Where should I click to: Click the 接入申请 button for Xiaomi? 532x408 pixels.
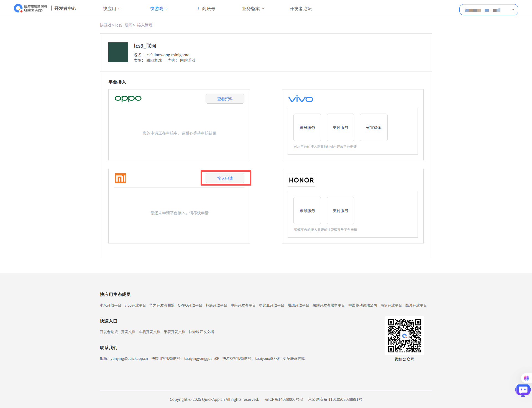225,178
